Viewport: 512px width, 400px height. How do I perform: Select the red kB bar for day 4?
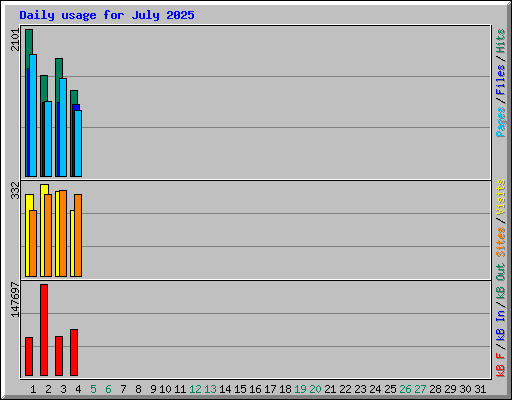coord(74,352)
